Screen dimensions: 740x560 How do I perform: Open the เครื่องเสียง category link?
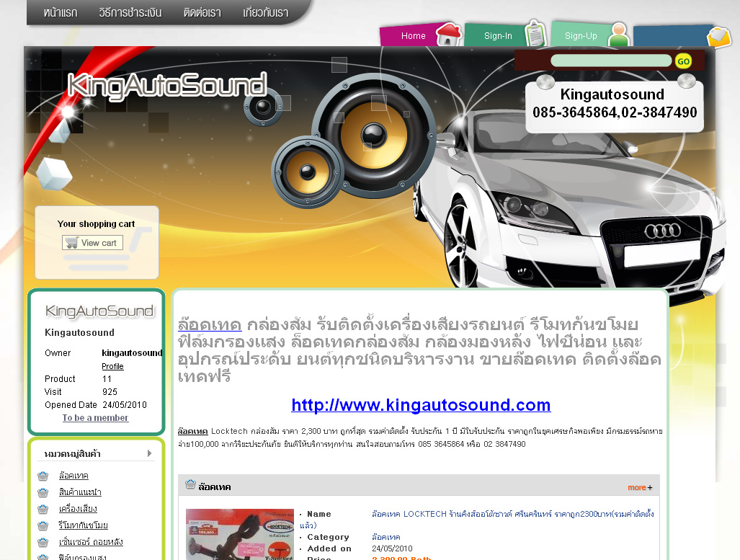click(78, 509)
